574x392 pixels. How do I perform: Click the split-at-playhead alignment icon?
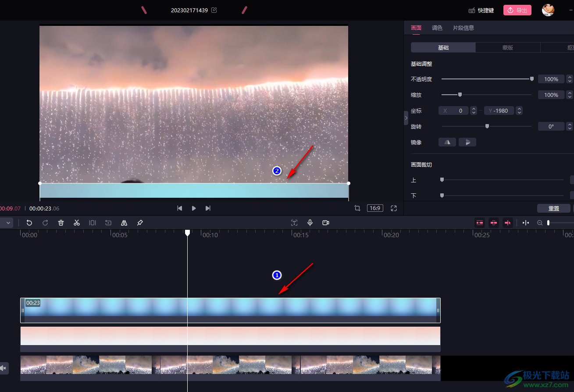(526, 223)
